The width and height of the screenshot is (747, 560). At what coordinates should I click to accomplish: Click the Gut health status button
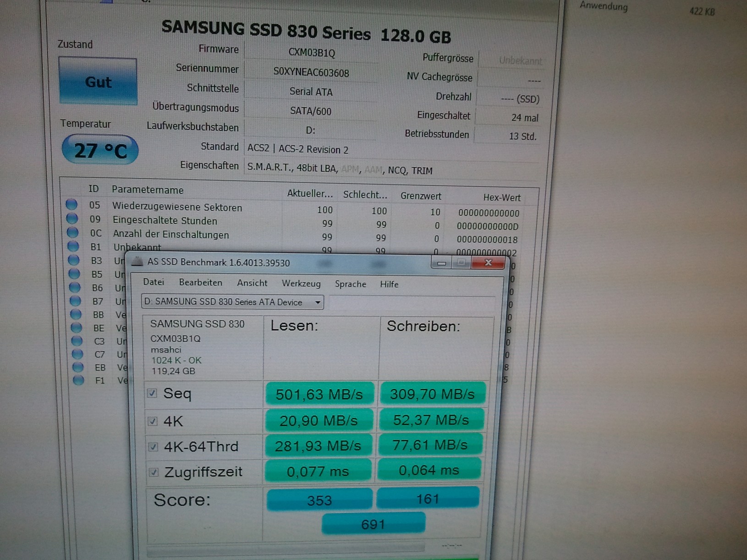click(x=98, y=81)
